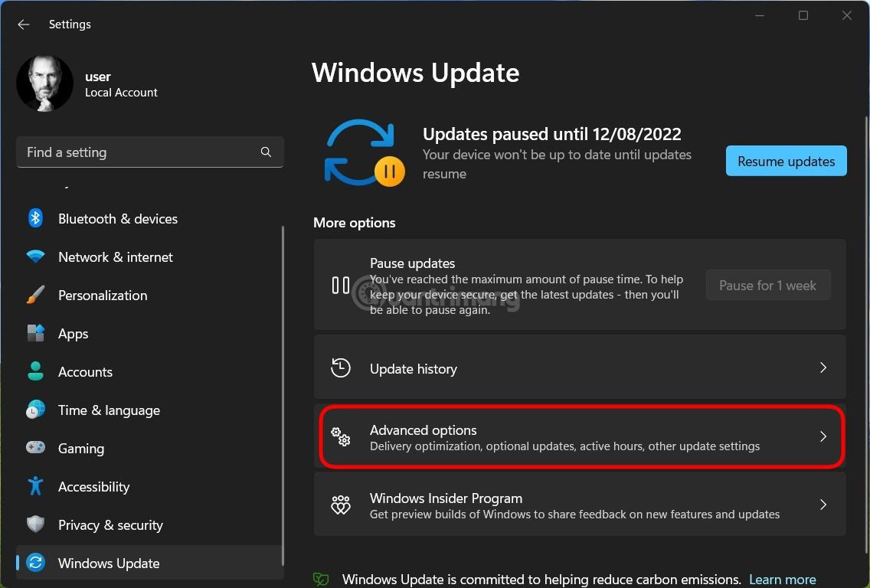Close the Settings window

(x=847, y=15)
